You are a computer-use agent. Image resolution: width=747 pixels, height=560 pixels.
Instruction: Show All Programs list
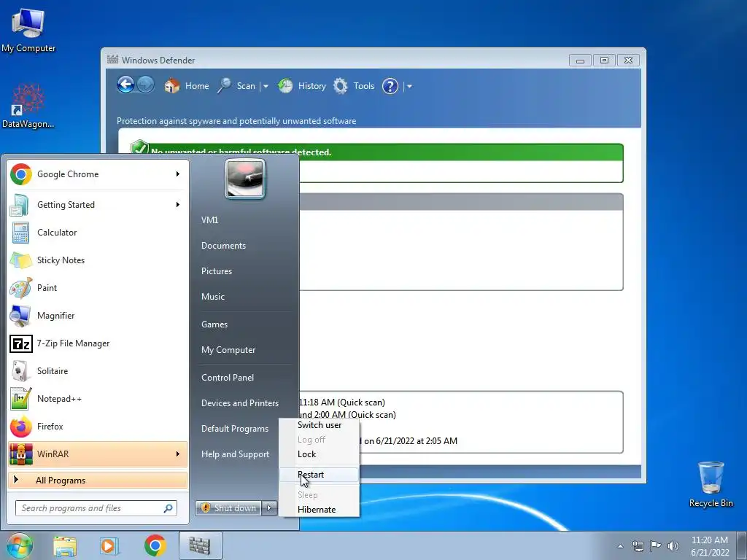[x=98, y=480]
